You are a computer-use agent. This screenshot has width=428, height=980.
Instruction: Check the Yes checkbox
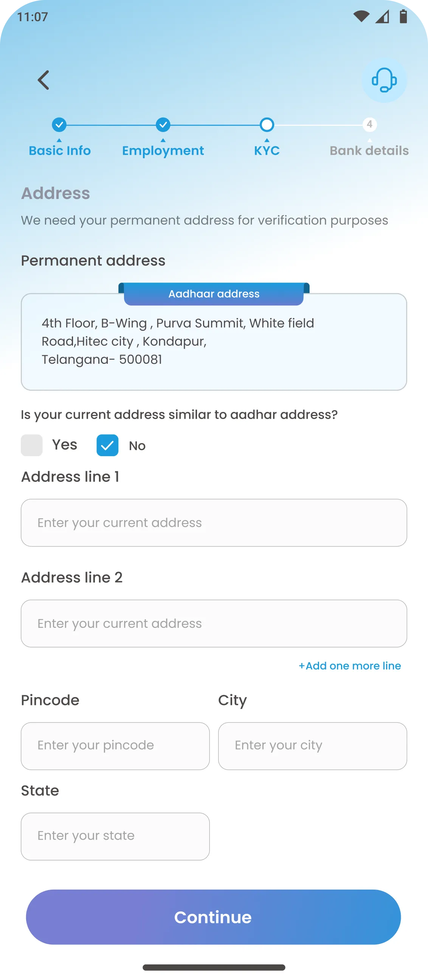click(x=32, y=445)
